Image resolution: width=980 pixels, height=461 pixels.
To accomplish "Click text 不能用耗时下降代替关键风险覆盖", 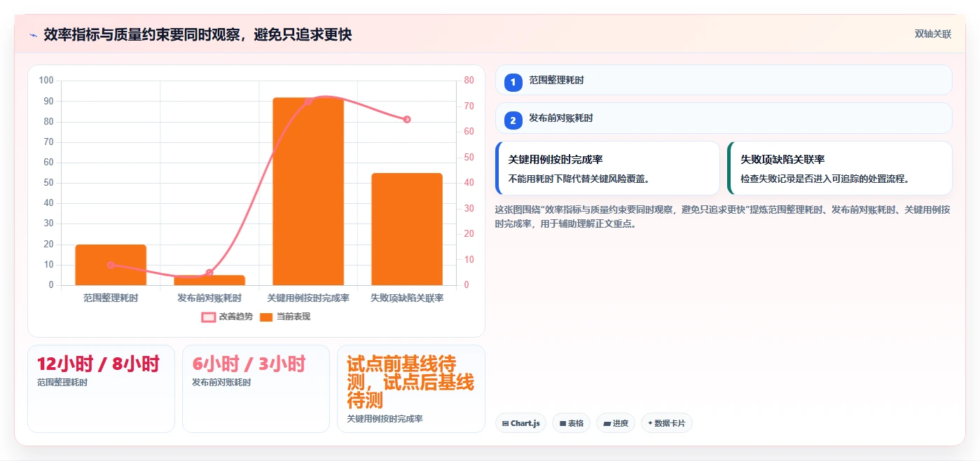I will 580,179.
